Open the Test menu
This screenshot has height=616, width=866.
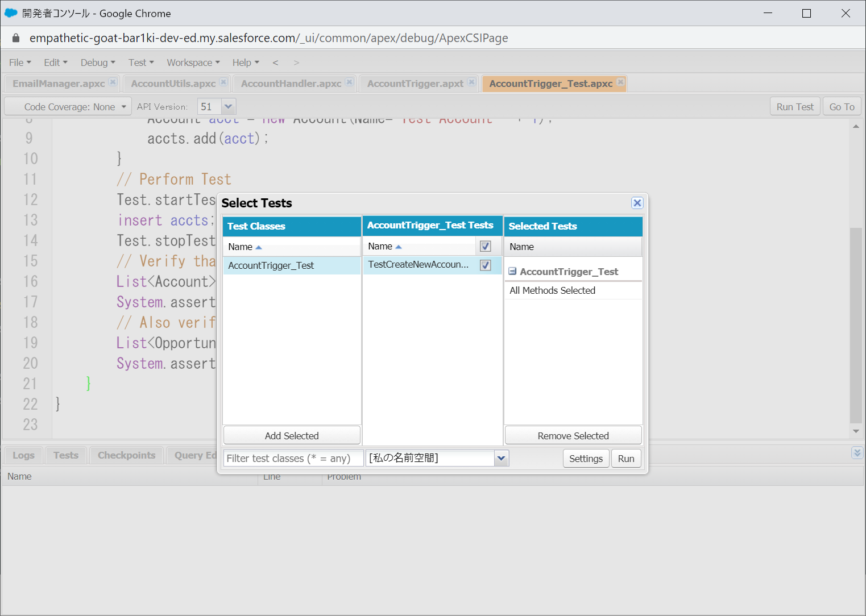(141, 63)
